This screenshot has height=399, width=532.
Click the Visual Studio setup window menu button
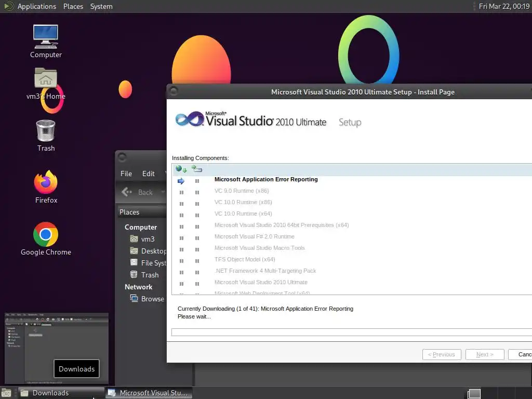(174, 91)
